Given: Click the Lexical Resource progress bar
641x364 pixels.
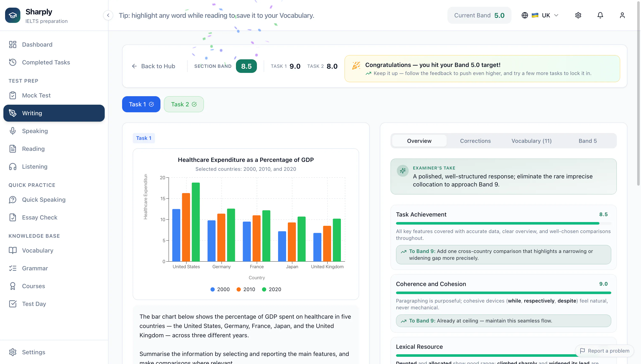Looking at the screenshot, I should (486, 355).
